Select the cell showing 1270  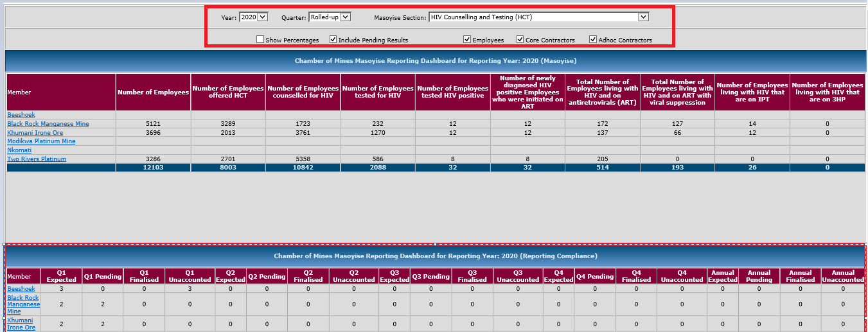coord(378,132)
